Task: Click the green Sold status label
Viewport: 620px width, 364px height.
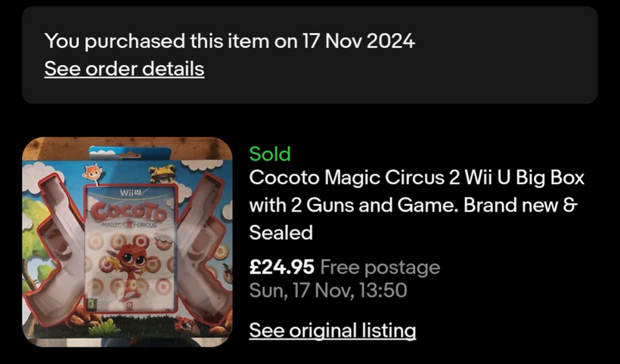Action: pos(270,153)
